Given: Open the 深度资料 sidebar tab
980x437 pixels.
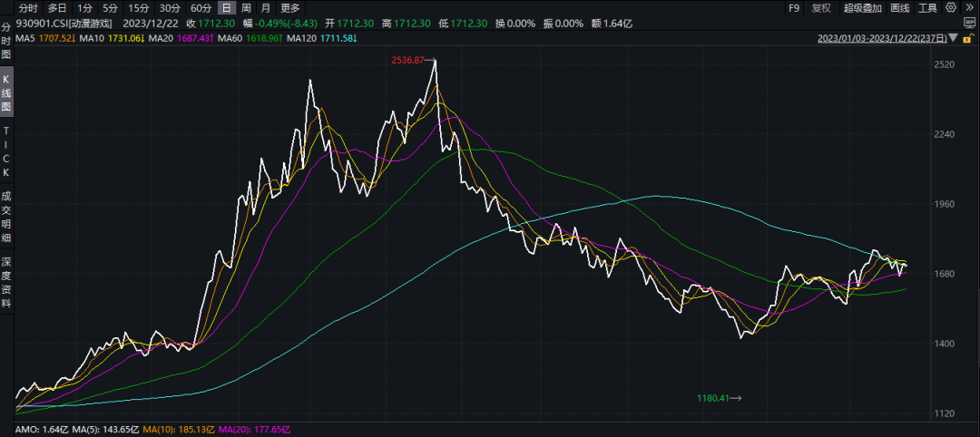Looking at the screenshot, I should (6, 282).
